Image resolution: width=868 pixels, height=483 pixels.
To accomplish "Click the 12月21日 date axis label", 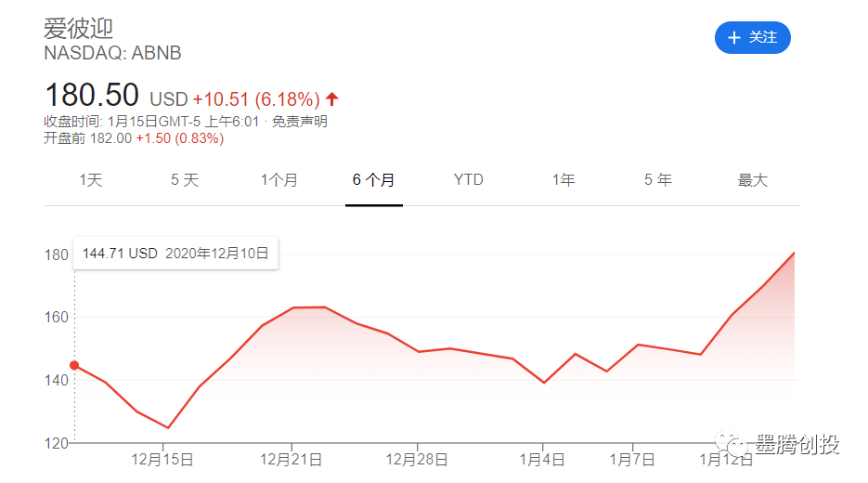I will (x=291, y=459).
